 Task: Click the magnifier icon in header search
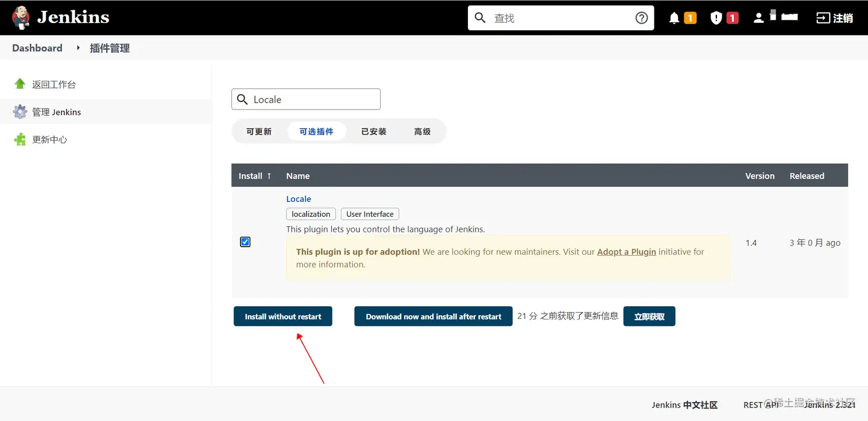point(480,18)
